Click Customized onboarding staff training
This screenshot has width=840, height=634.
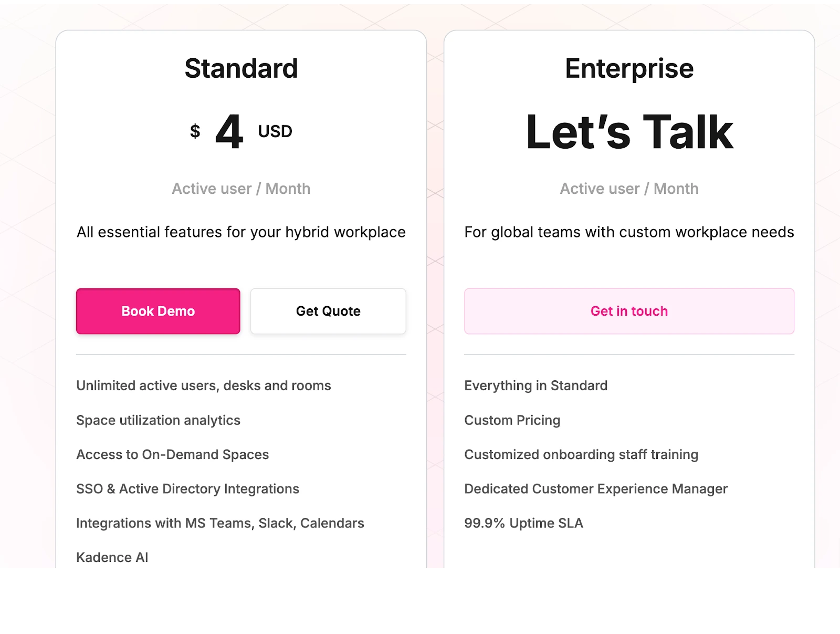pyautogui.click(x=581, y=454)
